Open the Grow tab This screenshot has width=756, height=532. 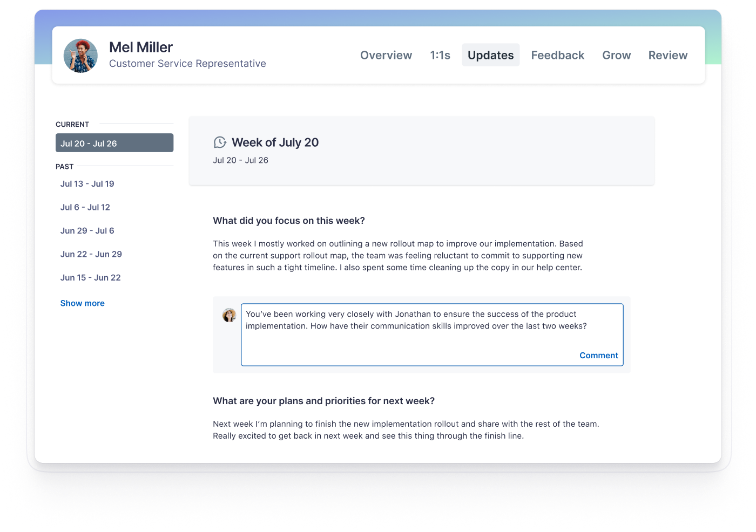616,55
